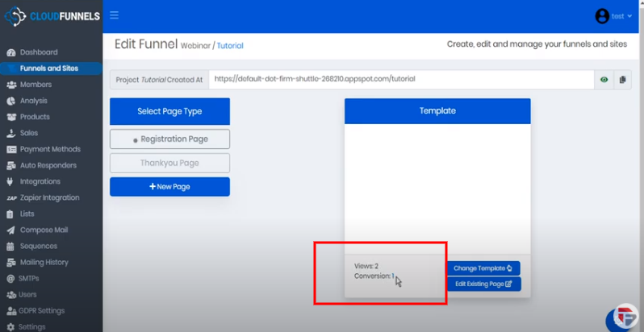This screenshot has height=332, width=644.
Task: Click the New Page button
Action: click(169, 187)
